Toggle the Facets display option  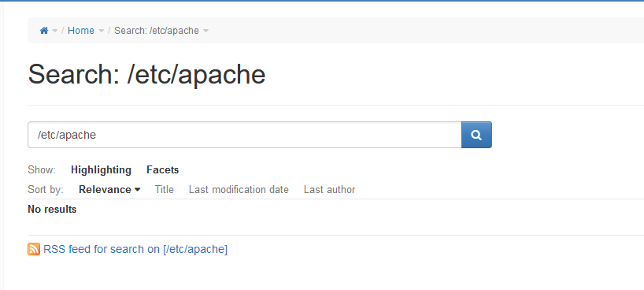163,170
